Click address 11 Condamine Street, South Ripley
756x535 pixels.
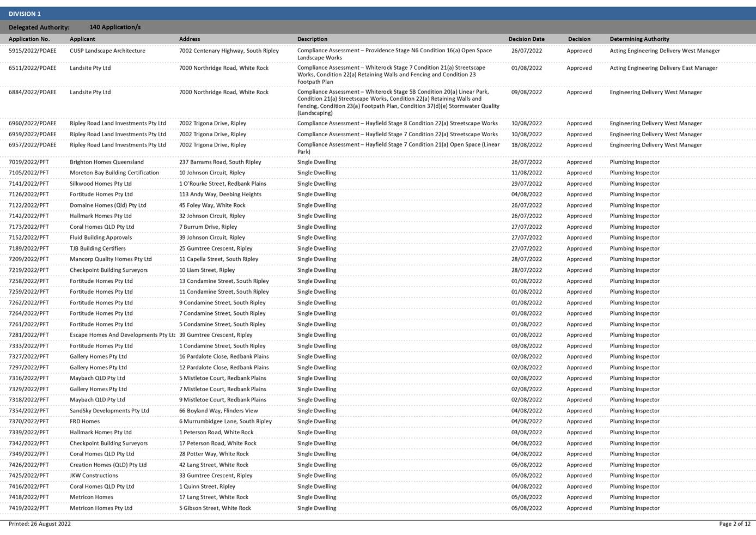click(x=224, y=291)
